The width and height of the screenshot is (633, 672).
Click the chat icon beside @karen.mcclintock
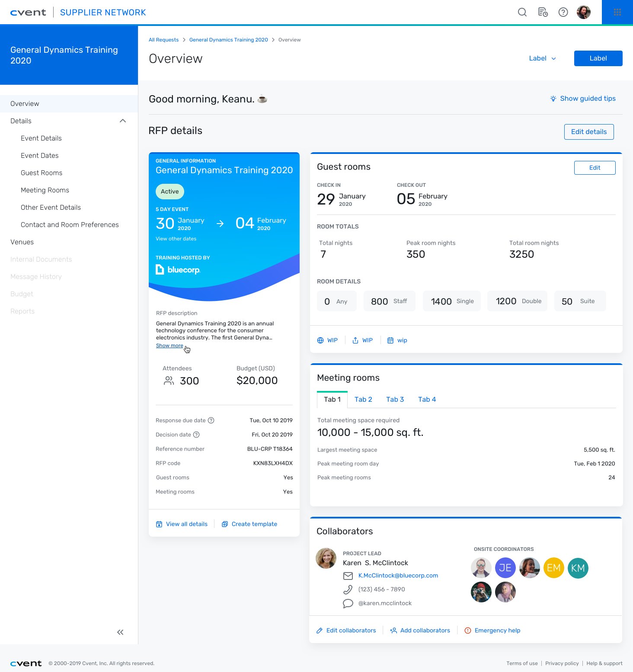tap(348, 603)
